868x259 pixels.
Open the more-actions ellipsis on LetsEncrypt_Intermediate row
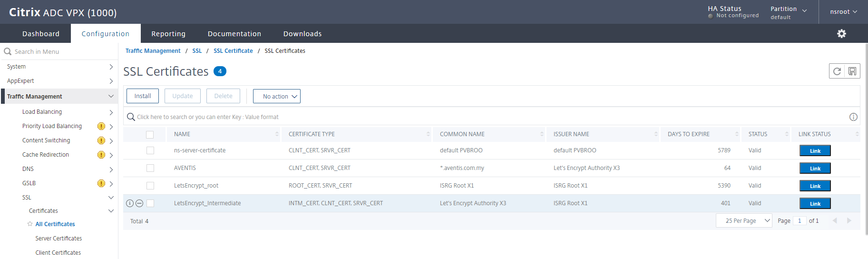point(139,203)
